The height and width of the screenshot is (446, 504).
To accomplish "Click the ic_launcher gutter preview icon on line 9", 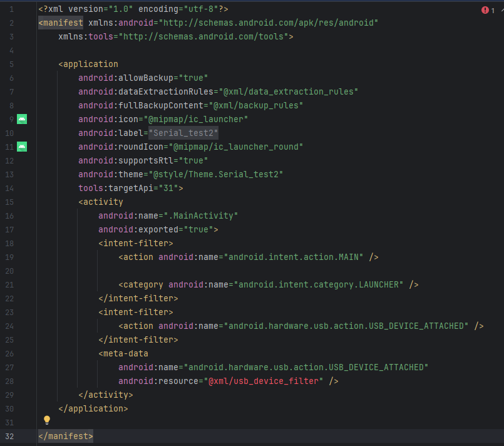I will pos(22,119).
